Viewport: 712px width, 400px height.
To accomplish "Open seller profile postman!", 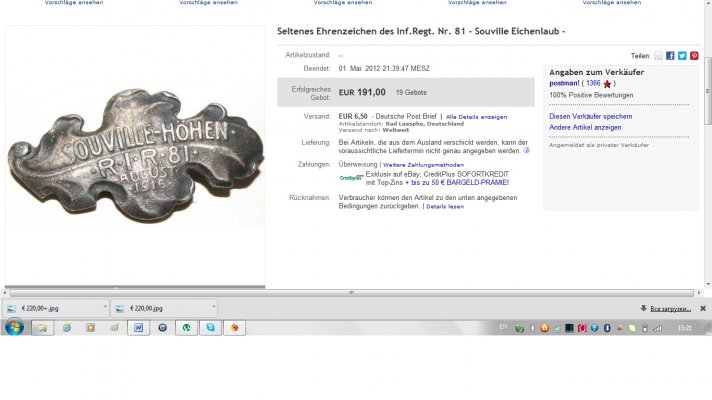I will (564, 84).
